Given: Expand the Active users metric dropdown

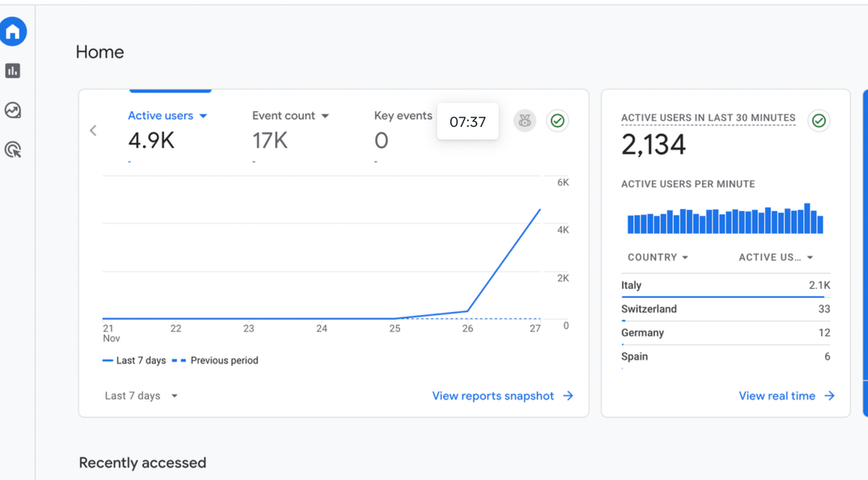Looking at the screenshot, I should point(203,116).
